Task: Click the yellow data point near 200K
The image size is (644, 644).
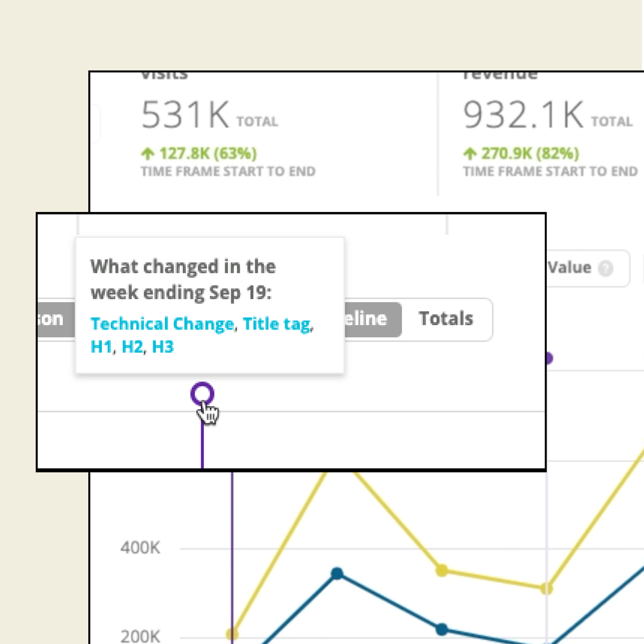Action: (232, 634)
